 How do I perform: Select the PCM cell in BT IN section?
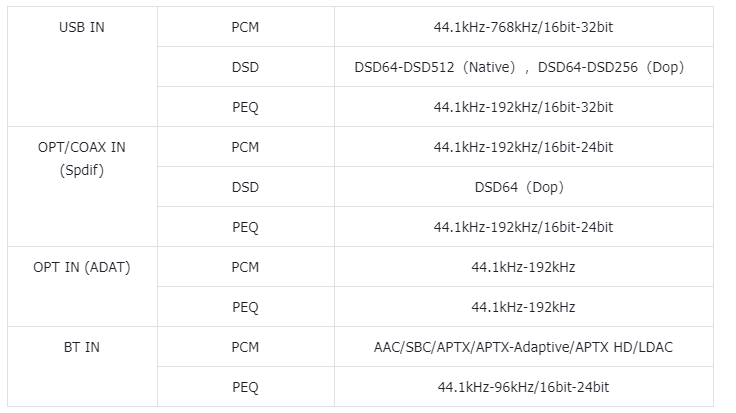tap(244, 347)
